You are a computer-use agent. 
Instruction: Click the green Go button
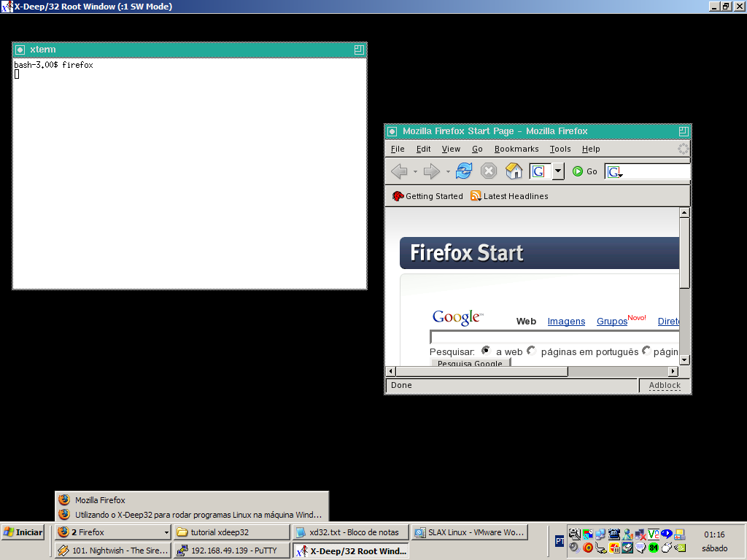(584, 171)
